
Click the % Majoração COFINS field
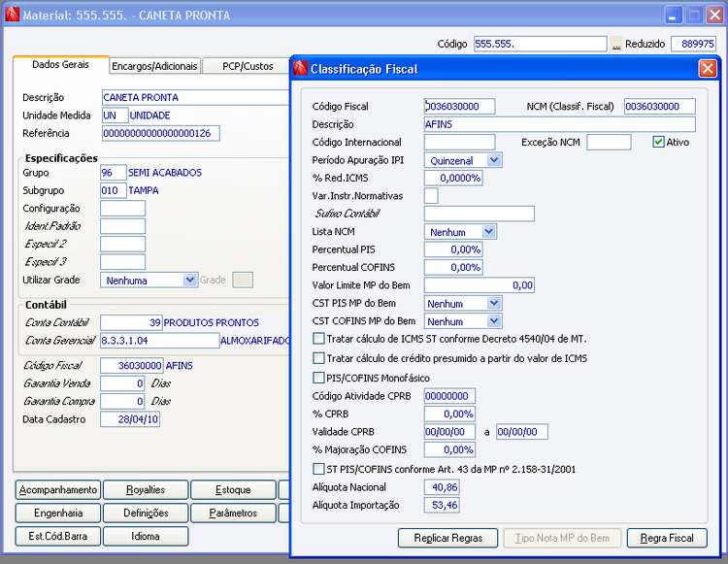coord(449,449)
